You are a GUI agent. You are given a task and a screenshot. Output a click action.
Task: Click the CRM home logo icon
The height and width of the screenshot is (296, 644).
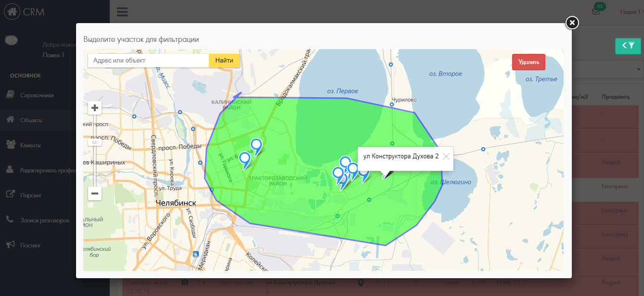pyautogui.click(x=12, y=12)
